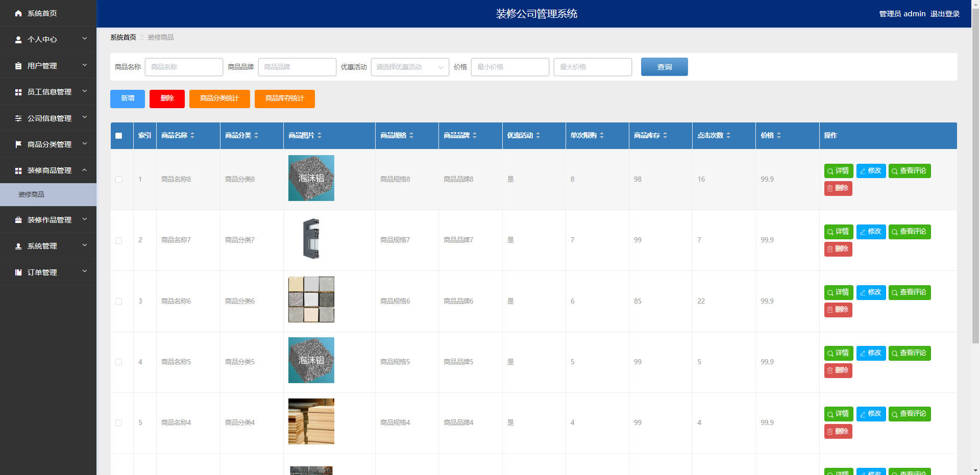Open the tile samples image of 商品名称6
The width and height of the screenshot is (980, 475).
[x=311, y=299]
